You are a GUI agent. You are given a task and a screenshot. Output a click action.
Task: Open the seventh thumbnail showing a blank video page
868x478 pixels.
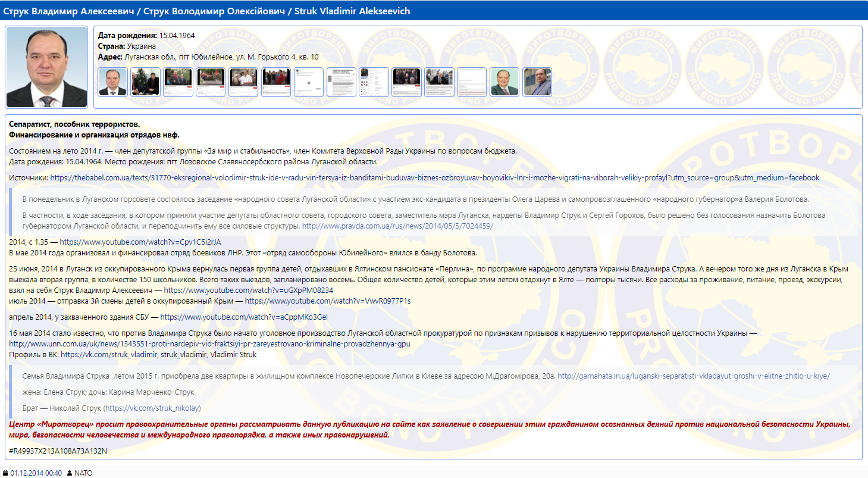pyautogui.click(x=309, y=82)
